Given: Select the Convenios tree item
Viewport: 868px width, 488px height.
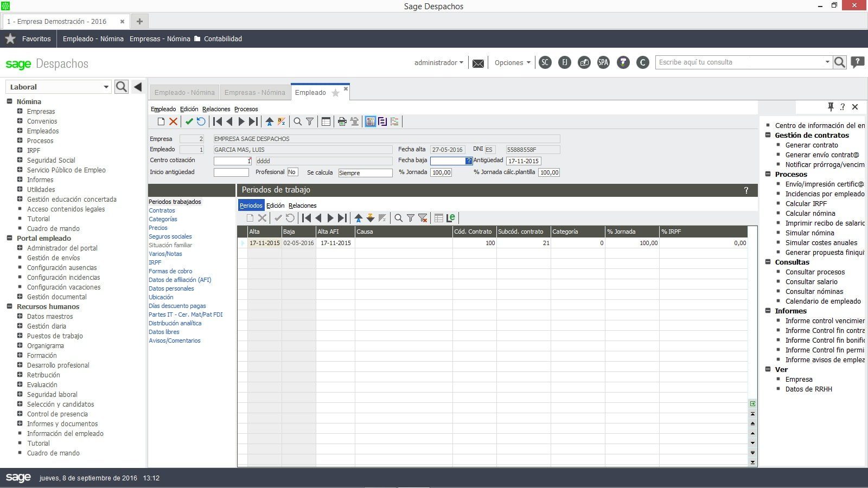Looking at the screenshot, I should [42, 121].
